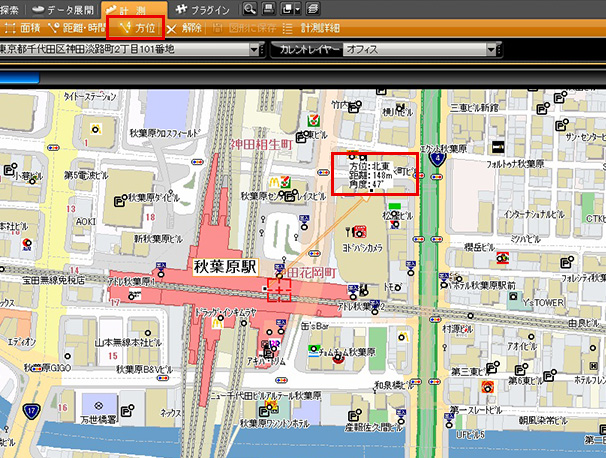The width and height of the screenshot is (606, 458).
Task: Open the プラグイン tab
Action: (203, 9)
